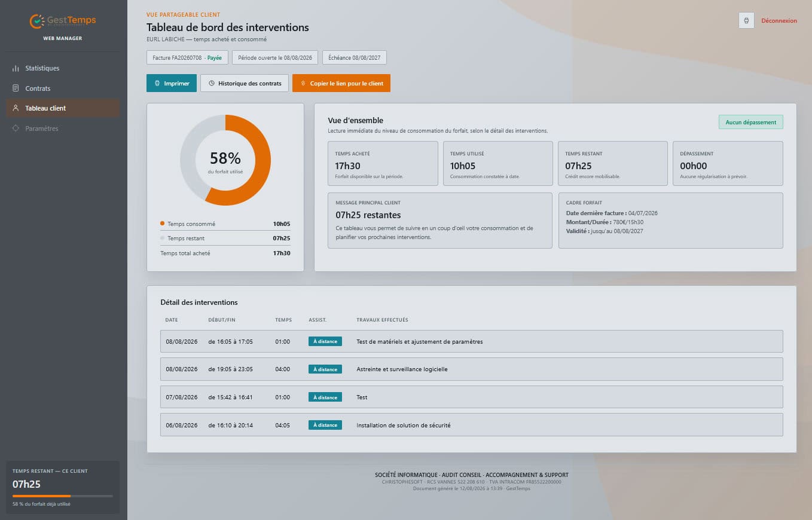This screenshot has height=520, width=812.
Task: Open Historique des contrats
Action: pos(245,83)
